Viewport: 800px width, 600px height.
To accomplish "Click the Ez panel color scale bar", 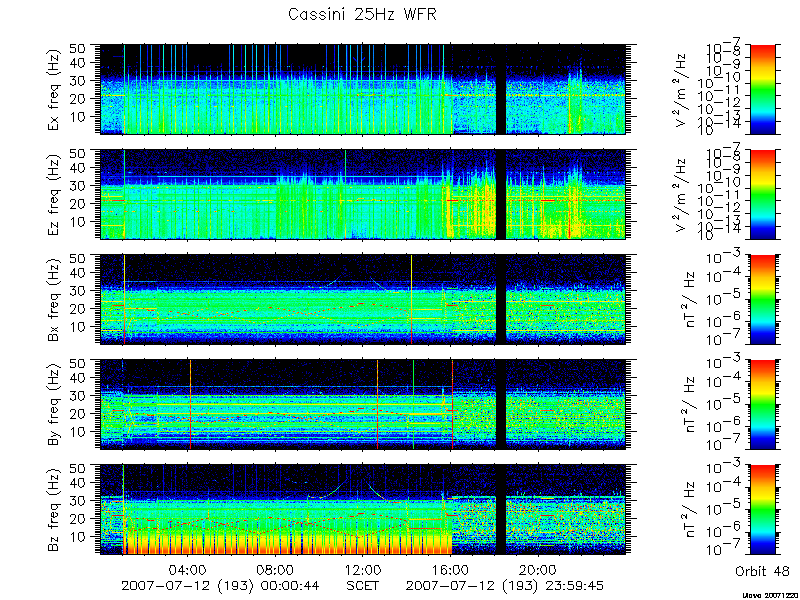I will (x=762, y=194).
